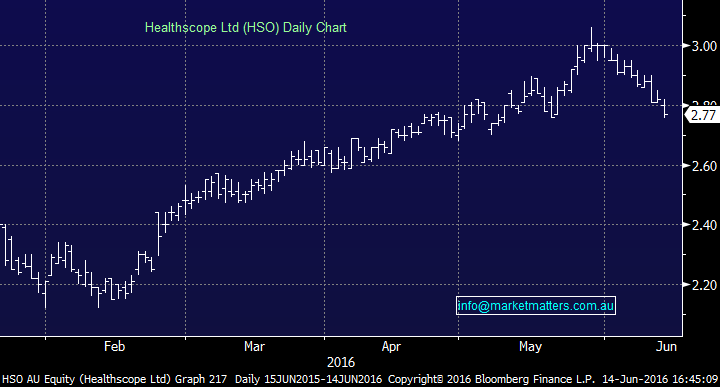720x387 pixels.
Task: Select the May month label on axis
Action: [530, 346]
